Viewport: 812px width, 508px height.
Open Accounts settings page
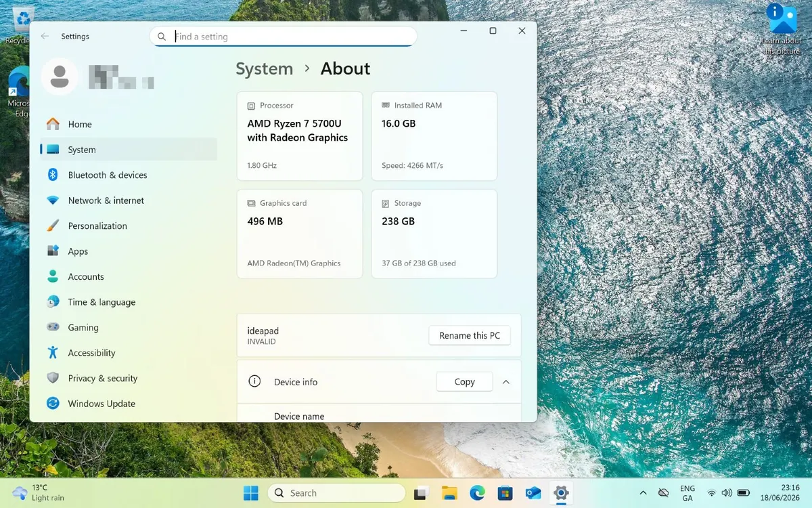(129, 276)
